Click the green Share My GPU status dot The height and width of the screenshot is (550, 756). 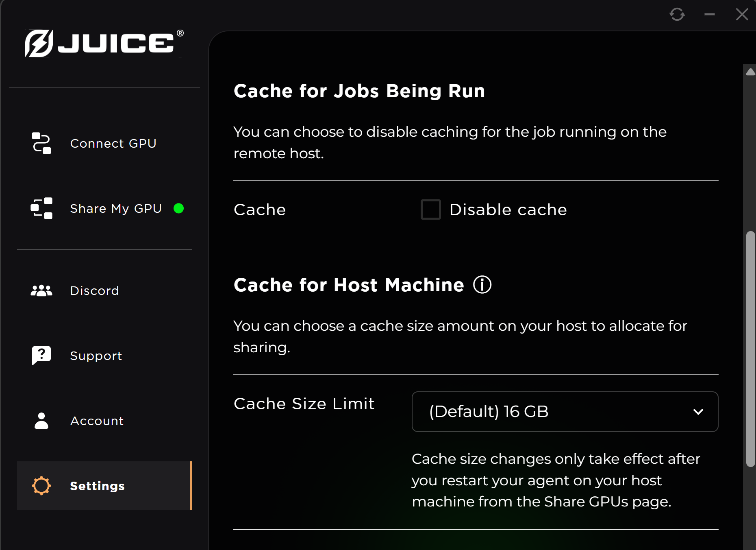(x=178, y=208)
